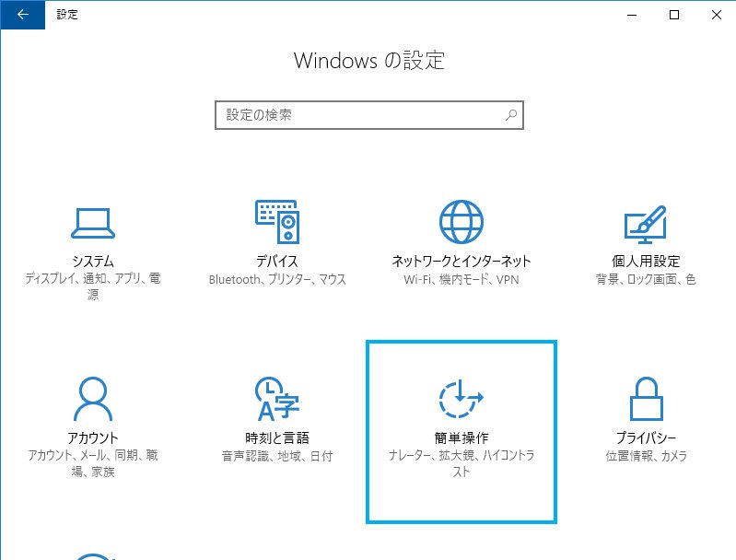Open the システム laptop icon

coord(93,224)
